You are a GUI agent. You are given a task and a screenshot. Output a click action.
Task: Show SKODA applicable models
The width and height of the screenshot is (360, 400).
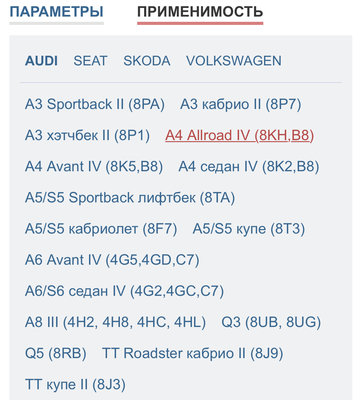[x=147, y=61]
